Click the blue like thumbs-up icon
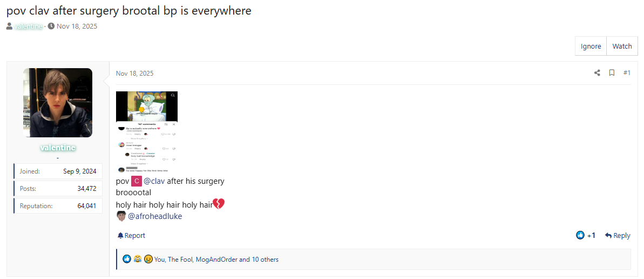 (580, 235)
